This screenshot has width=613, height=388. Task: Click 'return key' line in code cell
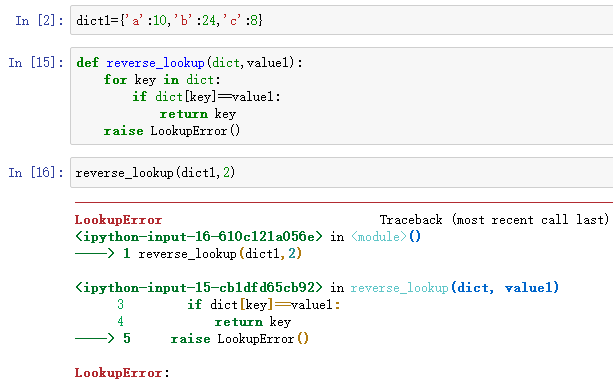[x=198, y=114]
